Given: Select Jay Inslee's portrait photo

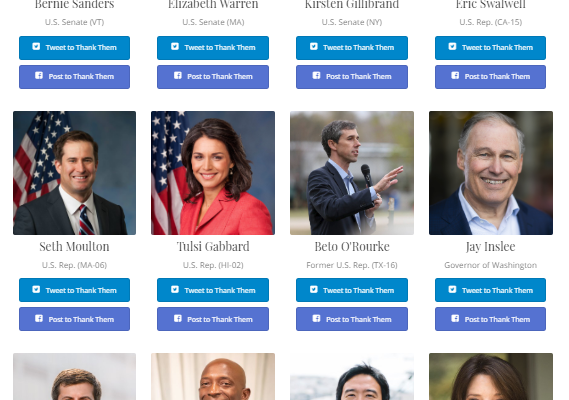Looking at the screenshot, I should (x=491, y=173).
